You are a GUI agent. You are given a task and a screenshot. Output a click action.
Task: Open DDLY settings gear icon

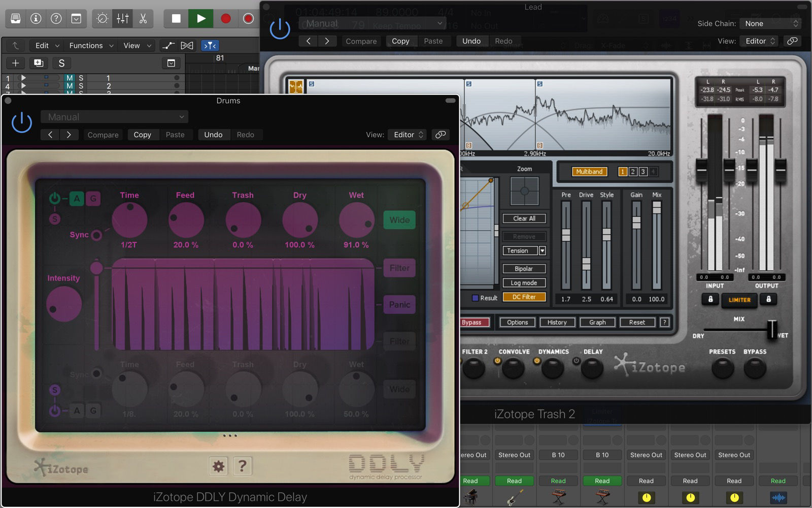pyautogui.click(x=219, y=466)
